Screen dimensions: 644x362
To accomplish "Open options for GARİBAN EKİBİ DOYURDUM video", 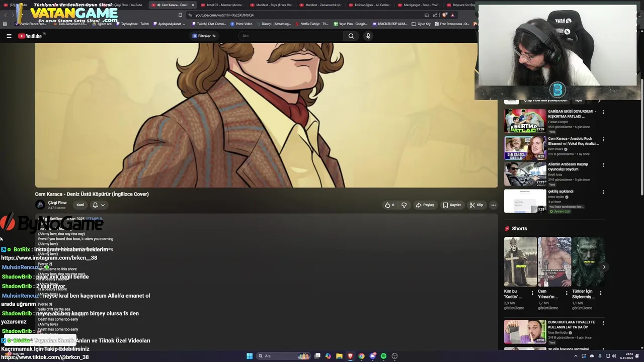I will 603,112.
